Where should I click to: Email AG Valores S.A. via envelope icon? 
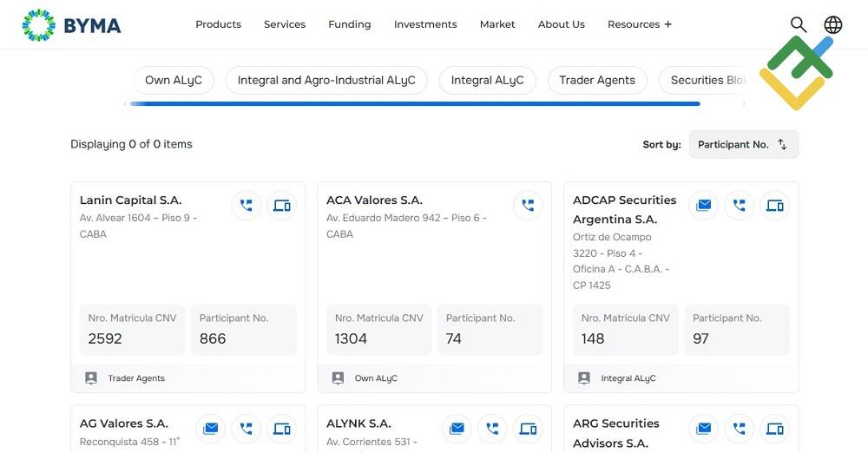210,429
